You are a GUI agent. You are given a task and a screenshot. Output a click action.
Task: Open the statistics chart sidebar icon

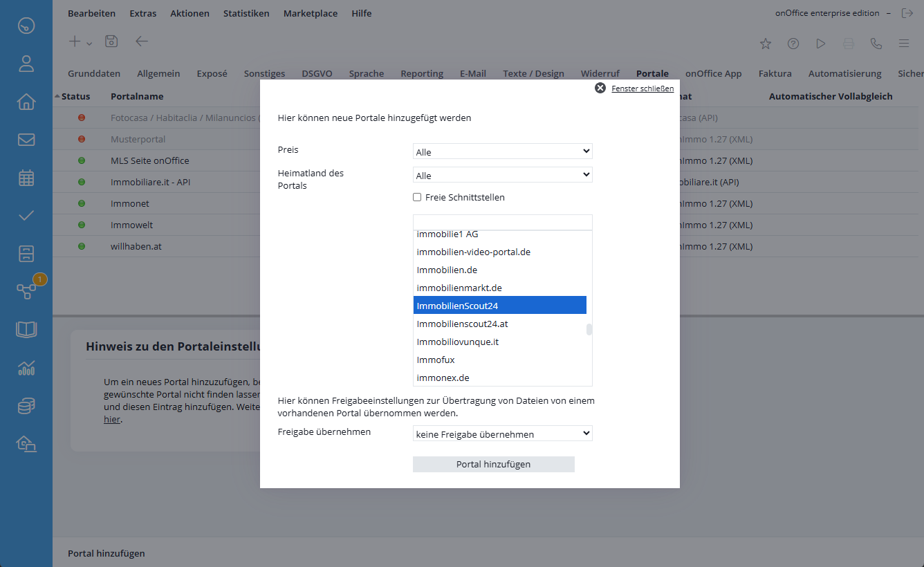pyautogui.click(x=26, y=368)
